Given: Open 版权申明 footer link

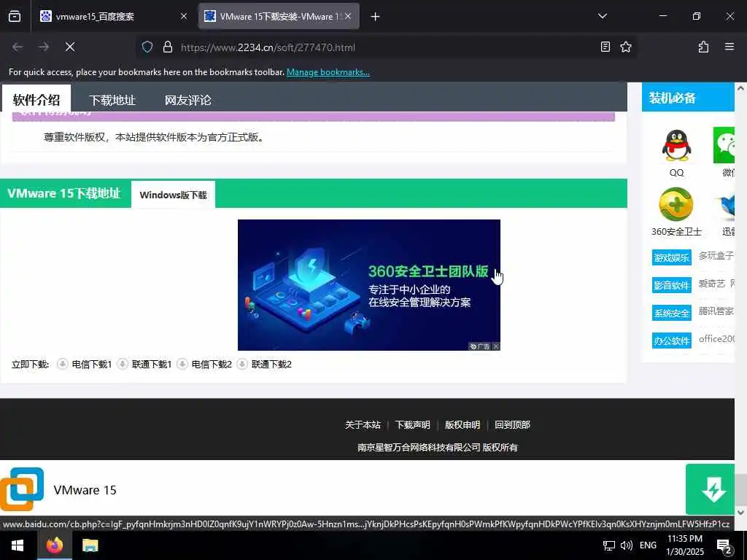Looking at the screenshot, I should [462, 425].
